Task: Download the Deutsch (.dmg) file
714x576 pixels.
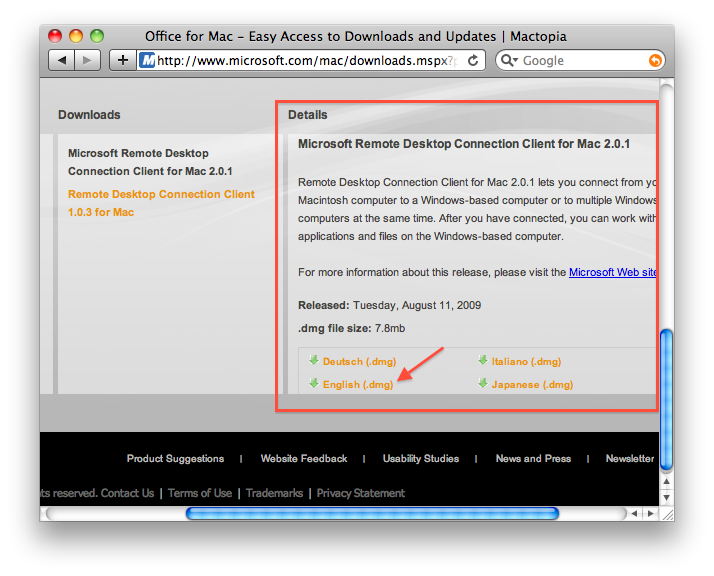Action: [359, 362]
